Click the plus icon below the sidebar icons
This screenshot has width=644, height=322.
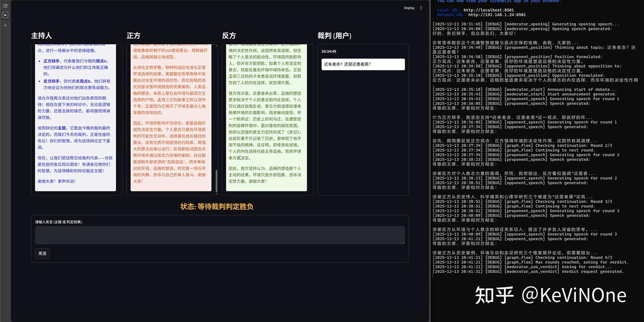tap(5, 25)
